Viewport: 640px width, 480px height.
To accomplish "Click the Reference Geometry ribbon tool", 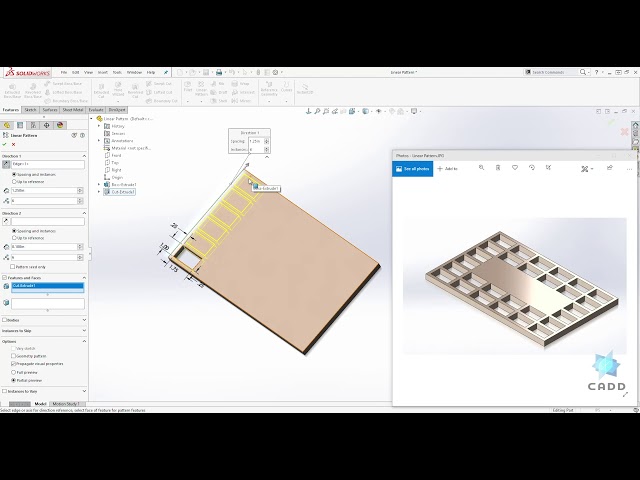I will tap(269, 89).
